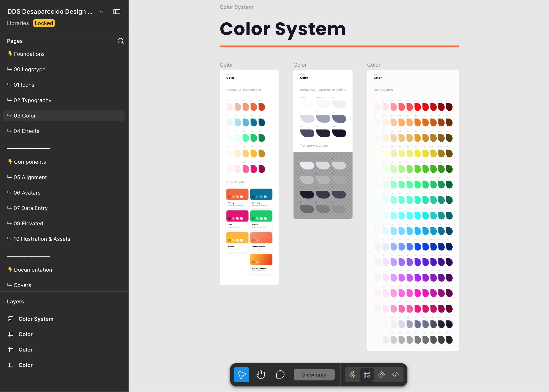This screenshot has height=392, width=549.
Task: Open the file name dropdown chevron
Action: point(101,12)
